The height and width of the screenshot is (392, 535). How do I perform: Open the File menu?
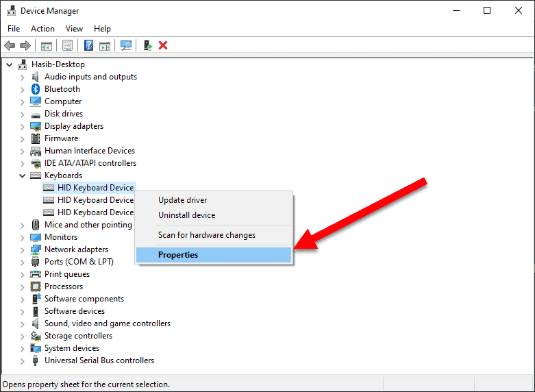[14, 29]
